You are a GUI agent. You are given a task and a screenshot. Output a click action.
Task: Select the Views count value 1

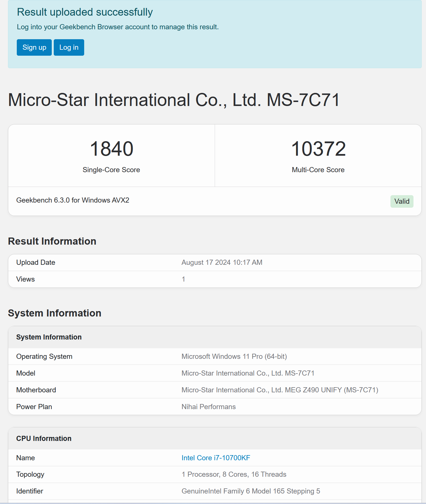tap(183, 279)
